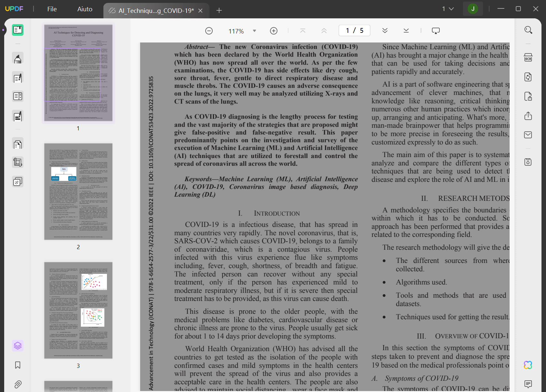Toggle Reader view mode
Image resolution: width=546 pixels, height=392 pixels.
[x=18, y=30]
